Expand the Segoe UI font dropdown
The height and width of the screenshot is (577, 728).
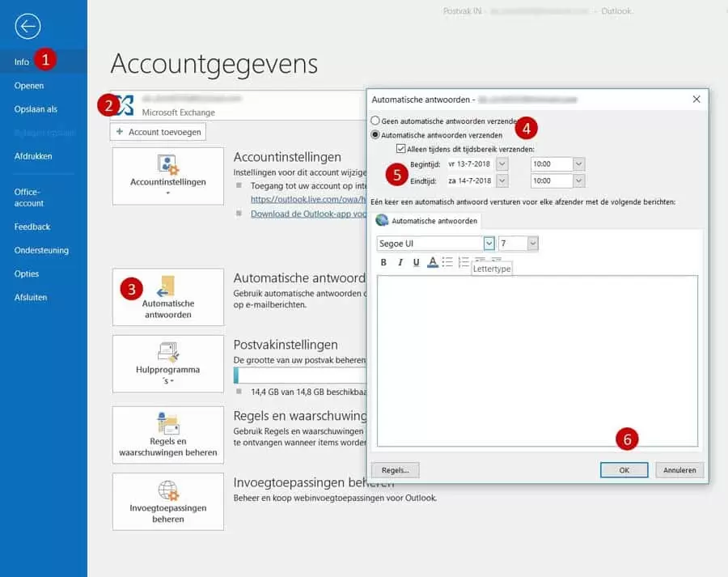point(489,243)
